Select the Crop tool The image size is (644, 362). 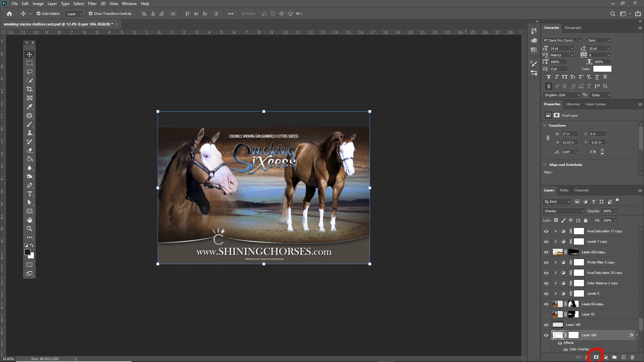[x=30, y=89]
